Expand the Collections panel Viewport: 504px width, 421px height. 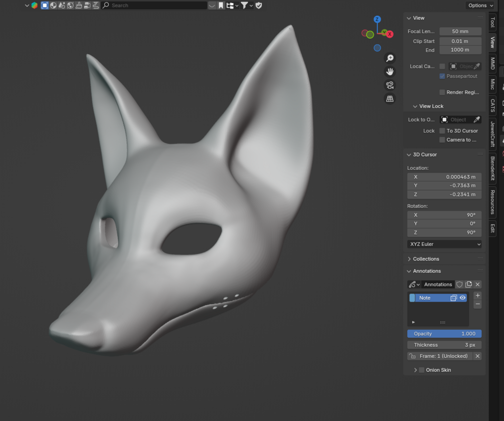425,259
